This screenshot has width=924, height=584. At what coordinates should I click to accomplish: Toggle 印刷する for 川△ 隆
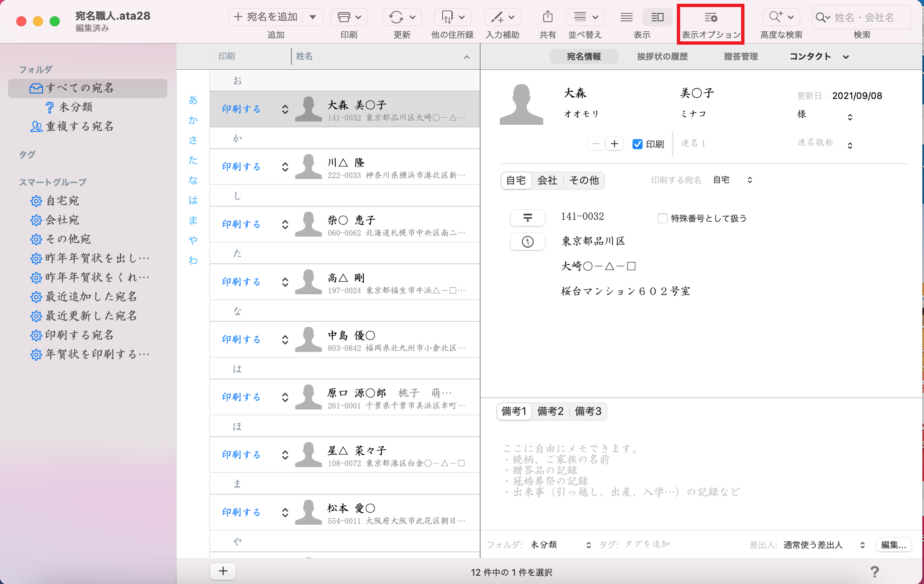241,167
